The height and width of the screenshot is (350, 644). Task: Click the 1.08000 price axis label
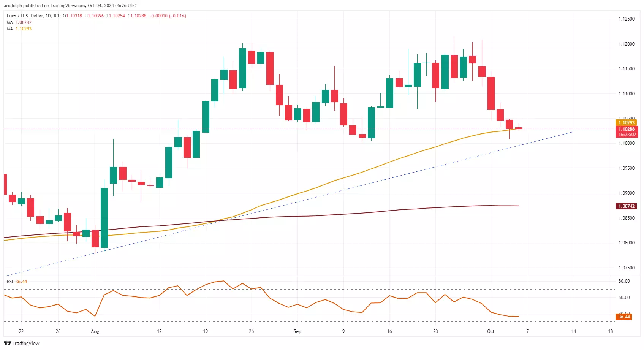pyautogui.click(x=627, y=243)
